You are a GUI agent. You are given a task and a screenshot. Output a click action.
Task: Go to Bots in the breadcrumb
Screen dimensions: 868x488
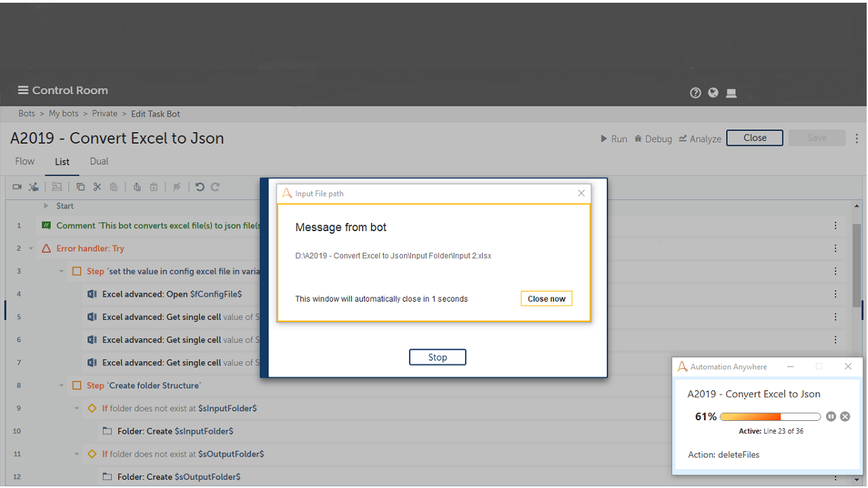[x=26, y=114]
